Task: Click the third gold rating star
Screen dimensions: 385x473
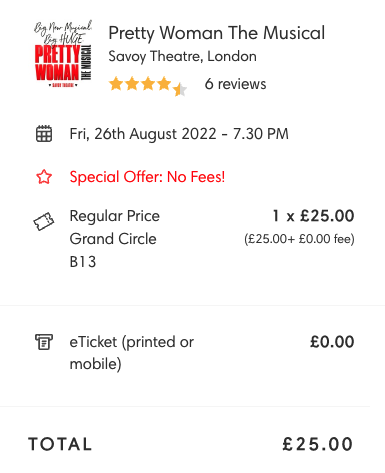Action: pos(148,84)
